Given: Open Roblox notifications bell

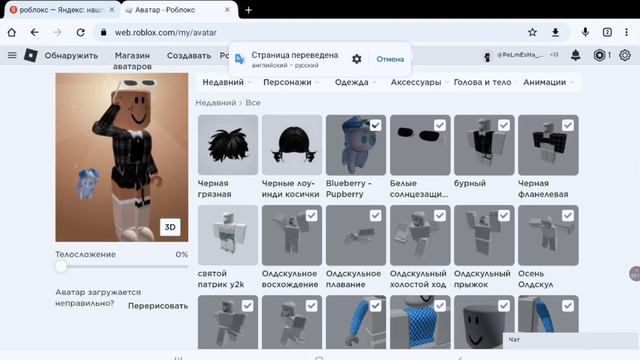Looking at the screenshot, I should point(576,55).
